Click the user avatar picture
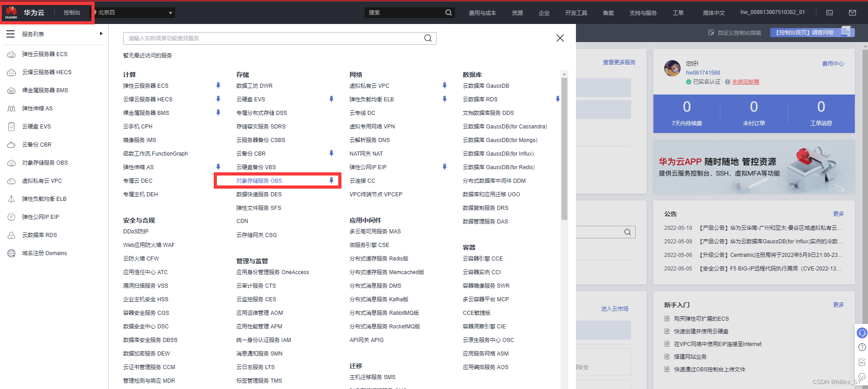Image resolution: width=868 pixels, height=389 pixels. pos(672,68)
